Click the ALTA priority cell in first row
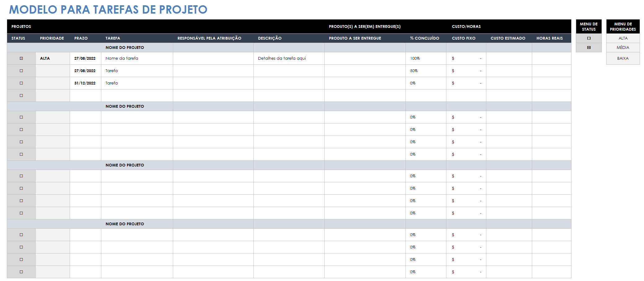The image size is (644, 281). (x=53, y=58)
